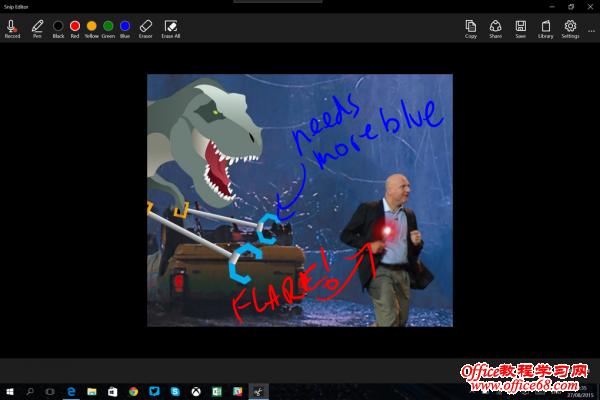Click the annotated dinosaur image canvas
This screenshot has width=600, height=400.
300,200
